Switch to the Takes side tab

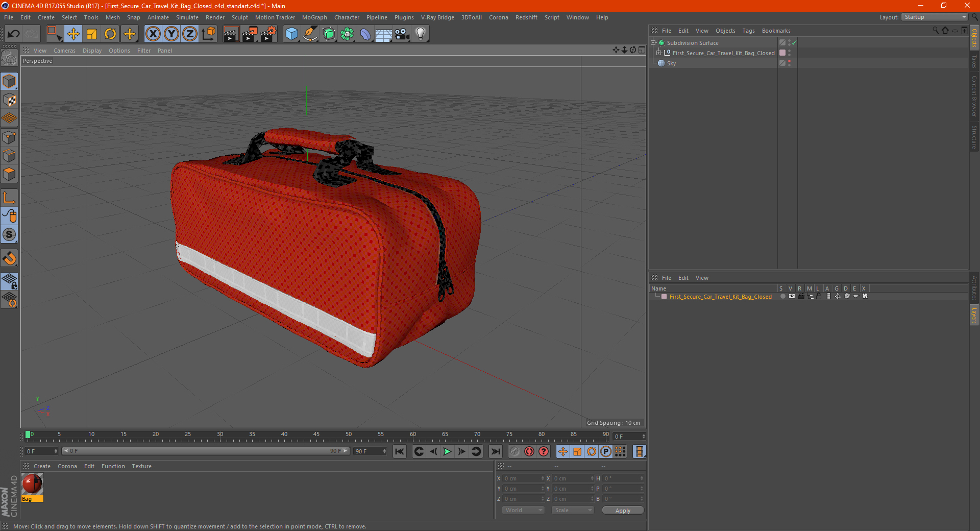pos(974,61)
